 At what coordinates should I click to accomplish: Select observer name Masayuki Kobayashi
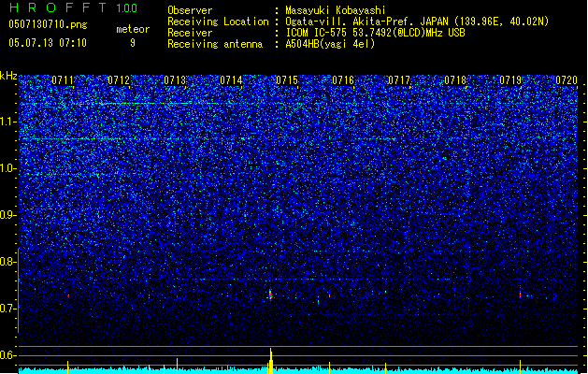pyautogui.click(x=336, y=10)
